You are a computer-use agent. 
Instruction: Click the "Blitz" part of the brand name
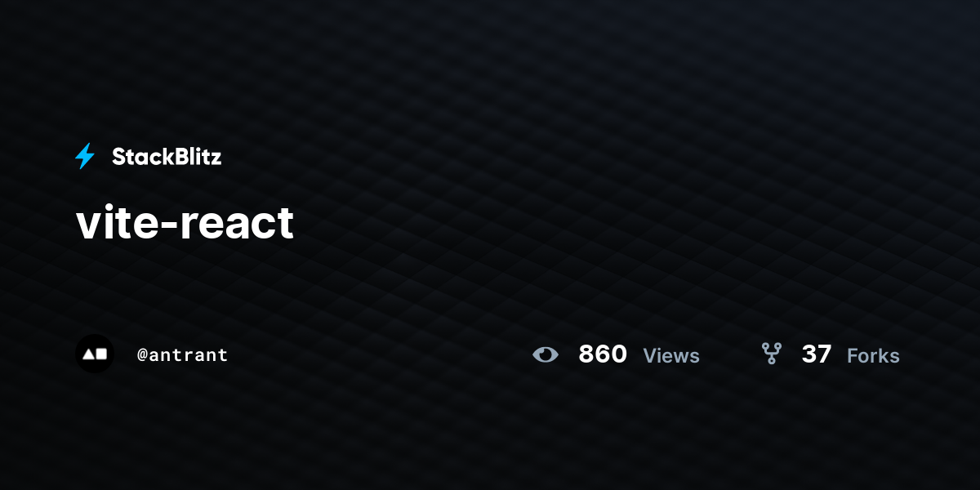[194, 157]
